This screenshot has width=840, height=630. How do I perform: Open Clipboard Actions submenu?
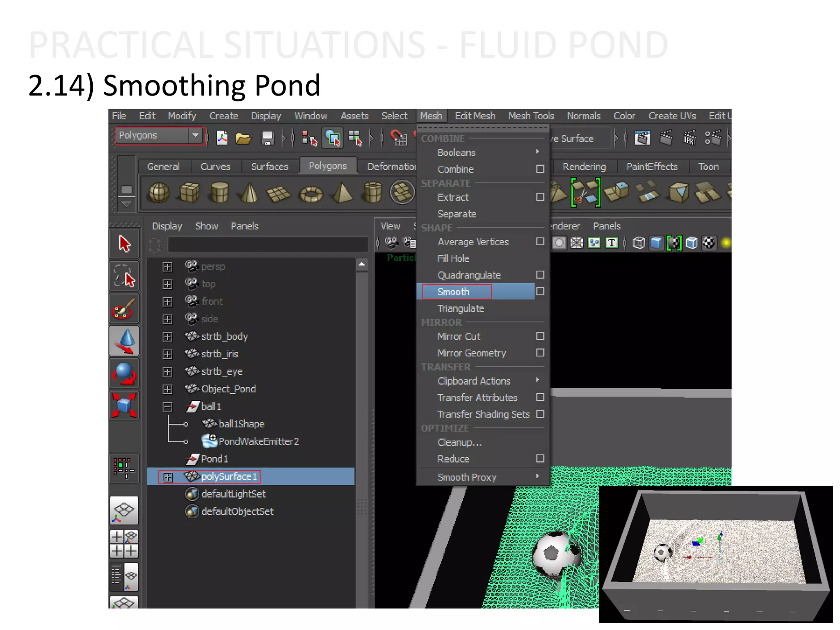(483, 381)
